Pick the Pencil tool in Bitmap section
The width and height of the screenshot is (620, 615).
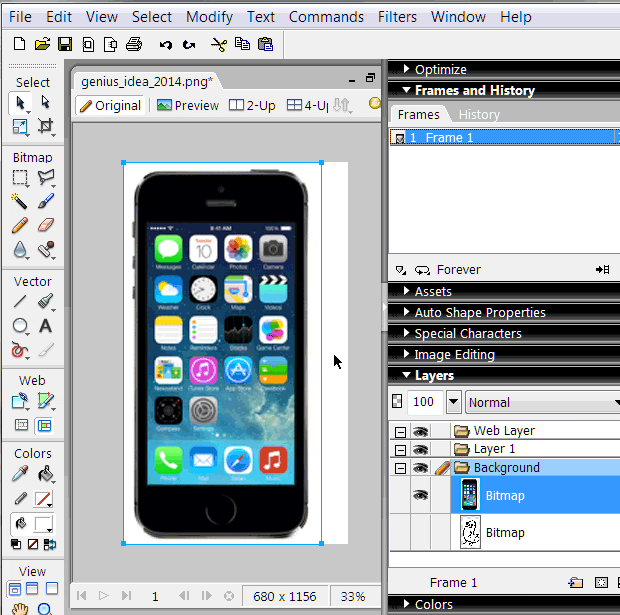[x=20, y=226]
